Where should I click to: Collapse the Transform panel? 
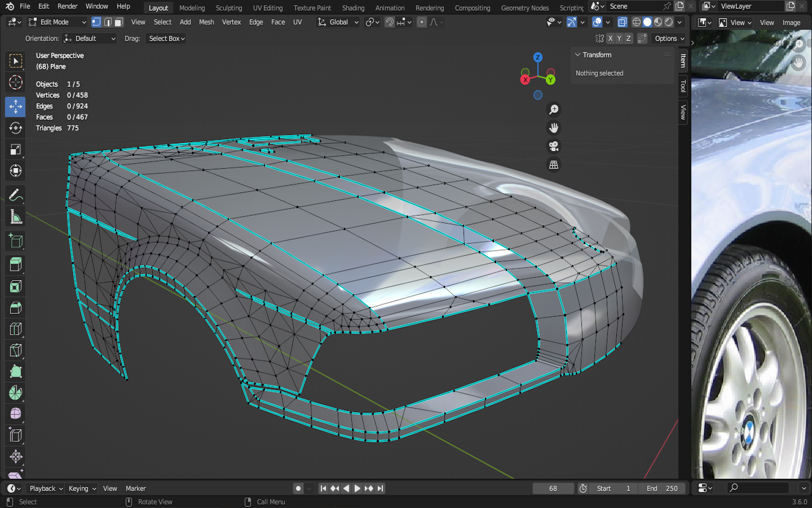pos(577,55)
